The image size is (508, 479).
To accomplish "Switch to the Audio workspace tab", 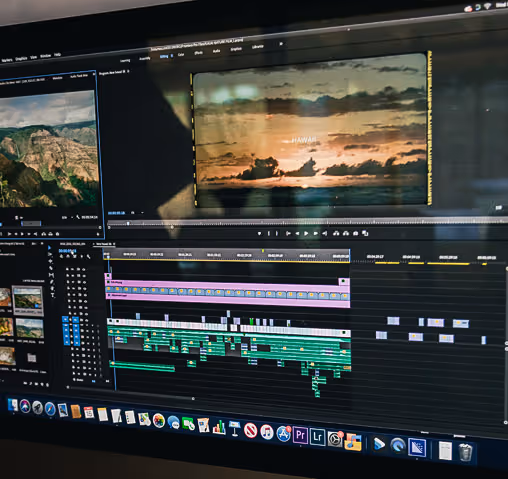I will tap(216, 51).
